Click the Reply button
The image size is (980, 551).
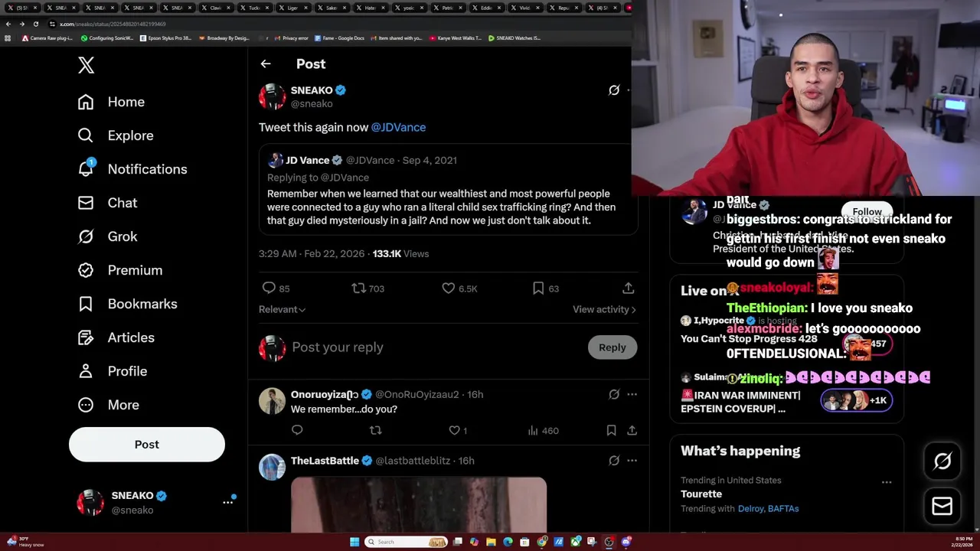coord(612,347)
